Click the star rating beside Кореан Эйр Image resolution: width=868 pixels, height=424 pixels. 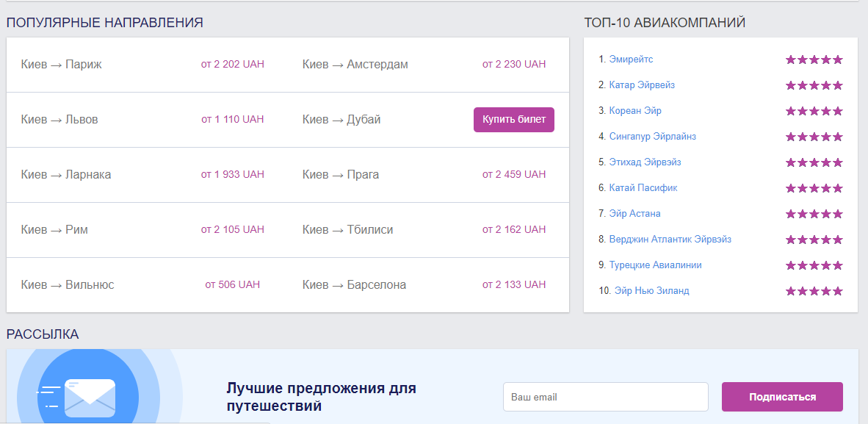814,112
